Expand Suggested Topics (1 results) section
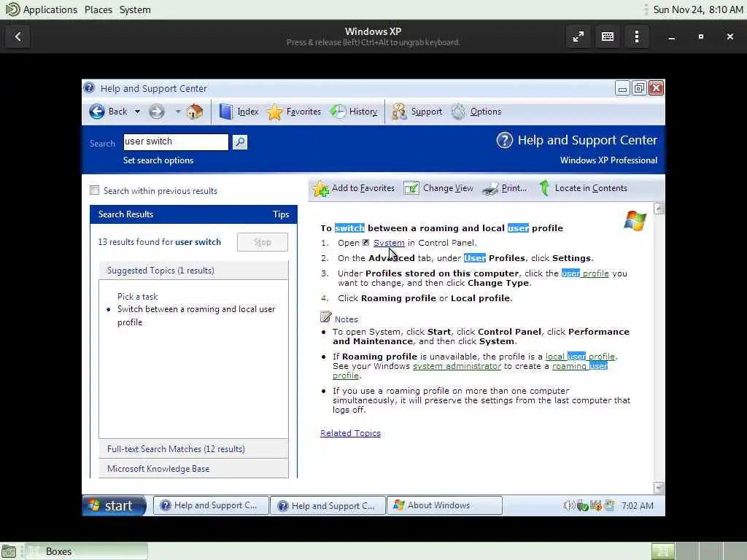This screenshot has width=747, height=560. (x=193, y=270)
